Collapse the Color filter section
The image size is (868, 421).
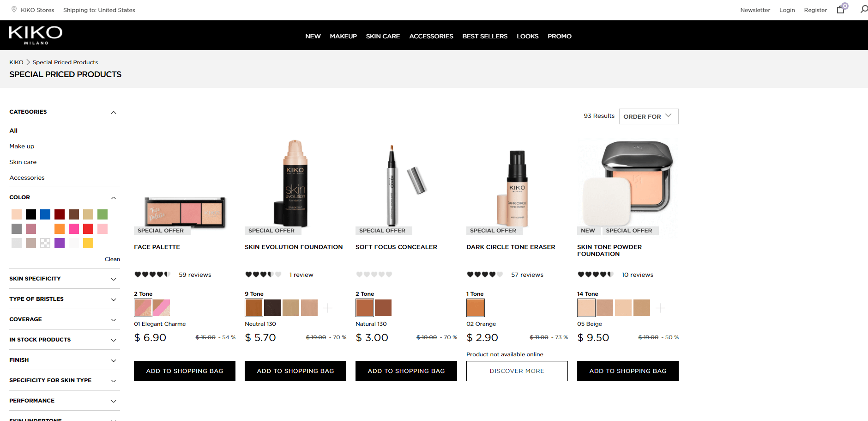pos(114,198)
